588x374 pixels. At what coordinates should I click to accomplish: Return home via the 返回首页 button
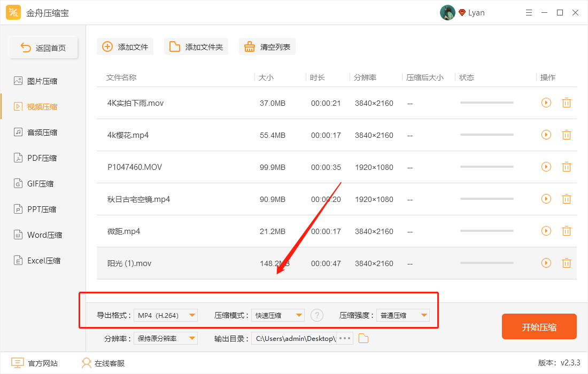[x=43, y=47]
